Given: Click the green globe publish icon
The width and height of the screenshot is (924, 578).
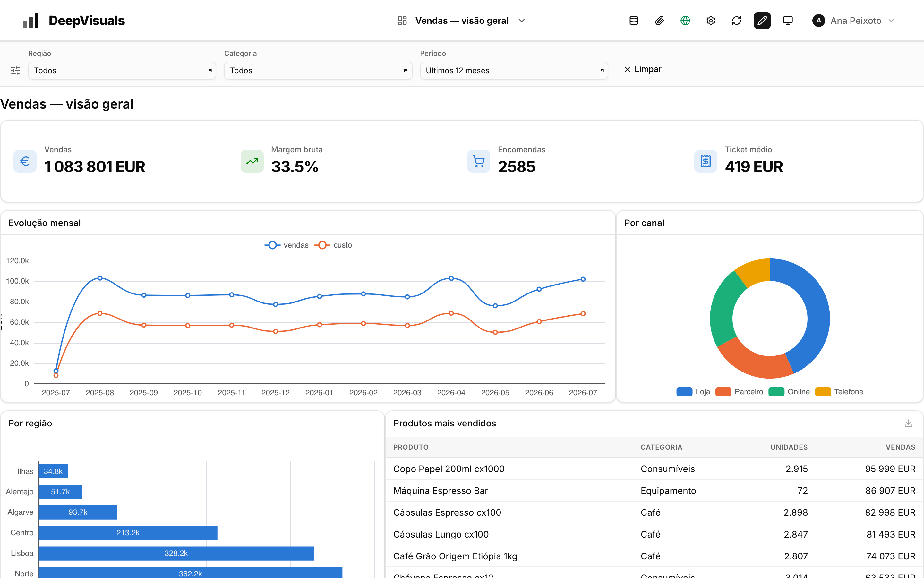Looking at the screenshot, I should click(685, 21).
